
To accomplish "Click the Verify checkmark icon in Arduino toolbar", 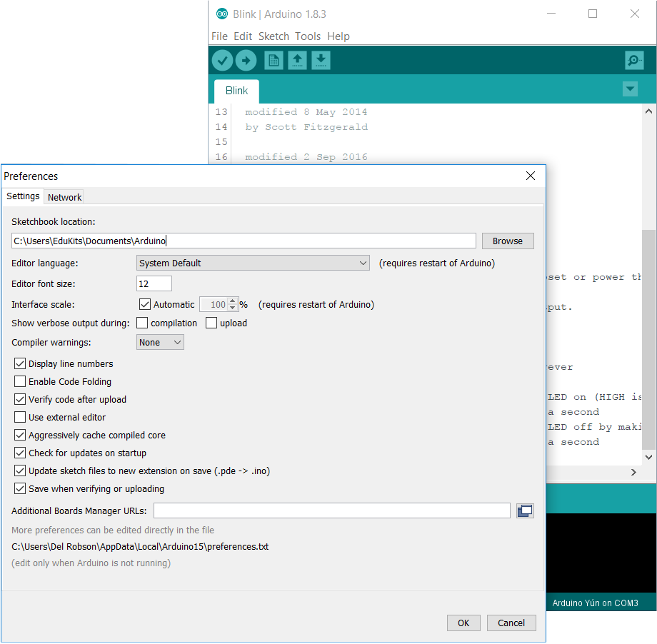I will tap(222, 61).
